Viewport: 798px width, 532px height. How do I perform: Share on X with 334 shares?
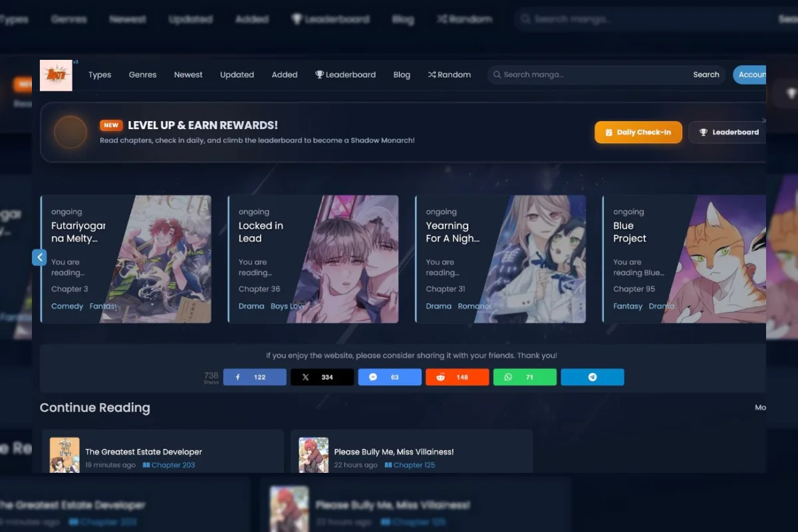(323, 377)
